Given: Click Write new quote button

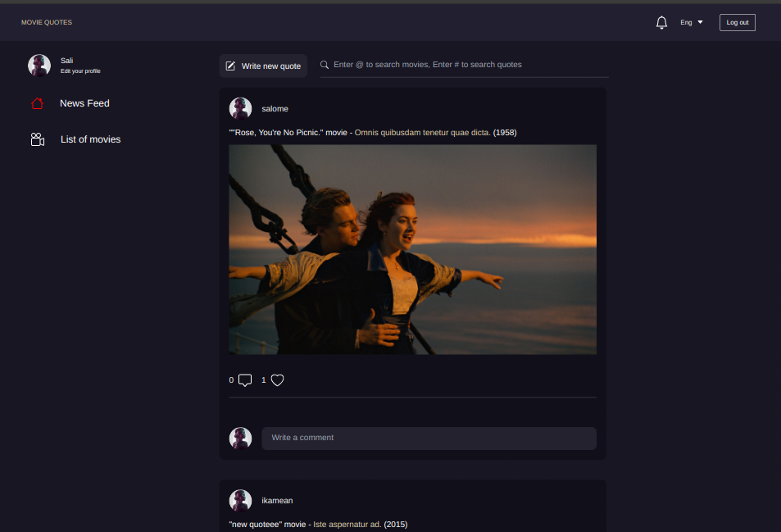Looking at the screenshot, I should click(263, 66).
